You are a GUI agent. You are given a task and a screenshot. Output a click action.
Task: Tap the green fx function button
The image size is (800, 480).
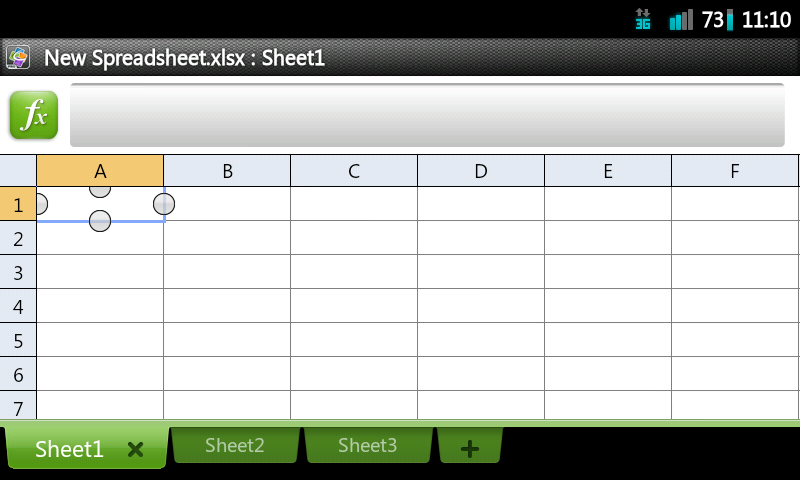coord(34,115)
